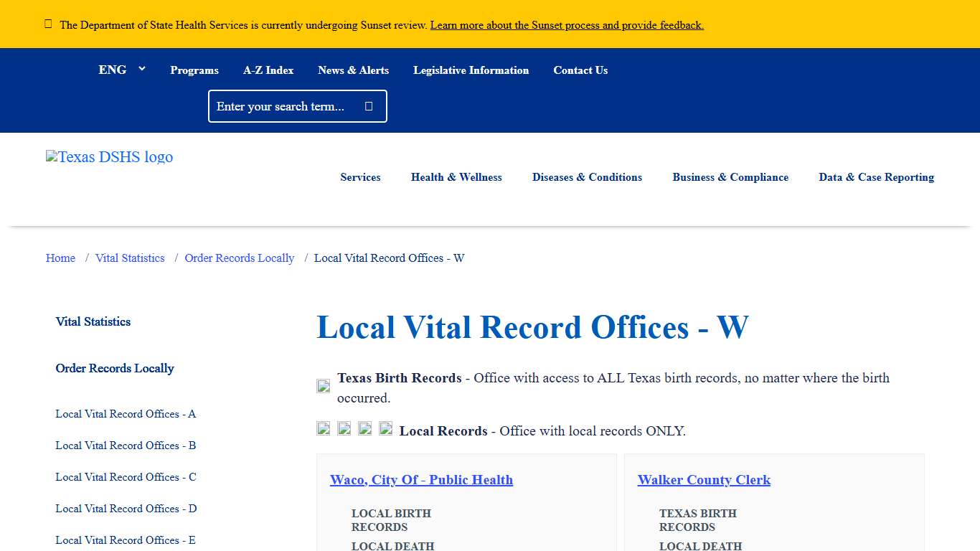Image resolution: width=980 pixels, height=551 pixels.
Task: Select Local Vital Record Offices - C
Action: pyautogui.click(x=125, y=477)
